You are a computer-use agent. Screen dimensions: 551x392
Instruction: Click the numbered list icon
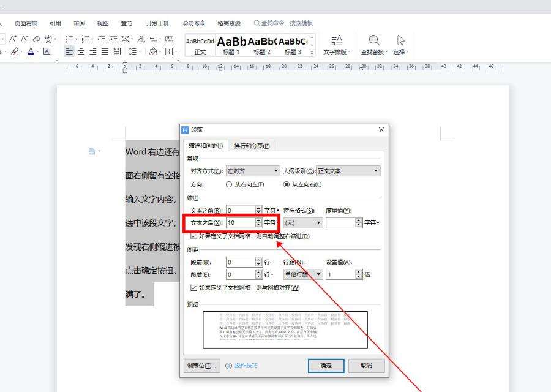point(85,39)
